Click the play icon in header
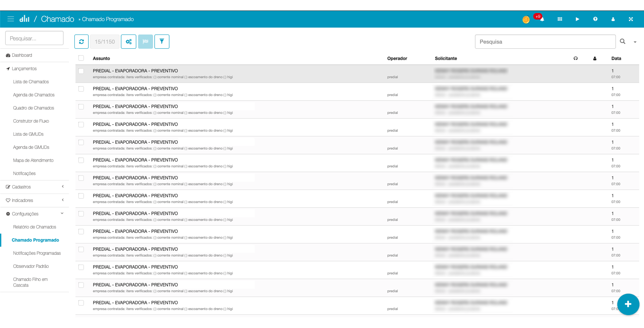 coord(577,19)
